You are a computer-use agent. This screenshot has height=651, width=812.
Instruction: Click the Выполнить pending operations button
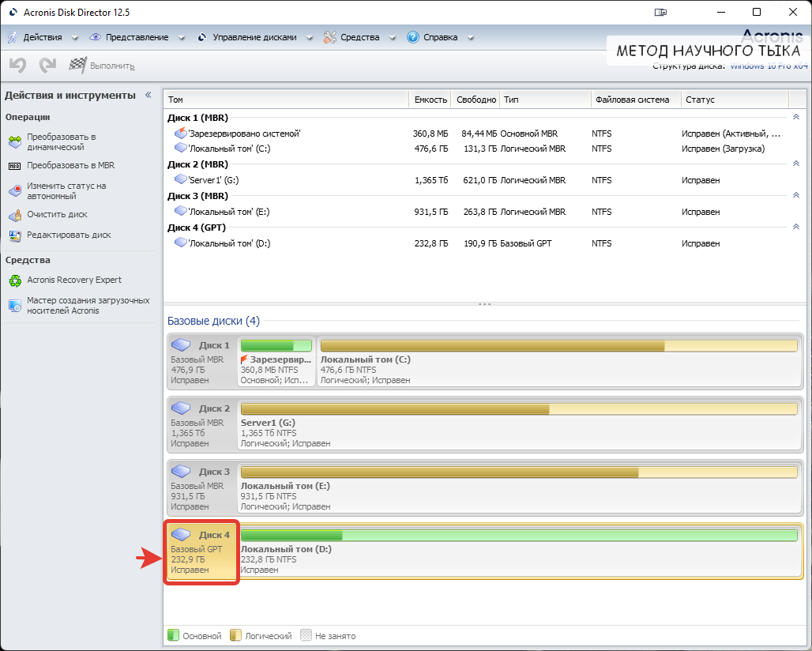click(x=102, y=66)
